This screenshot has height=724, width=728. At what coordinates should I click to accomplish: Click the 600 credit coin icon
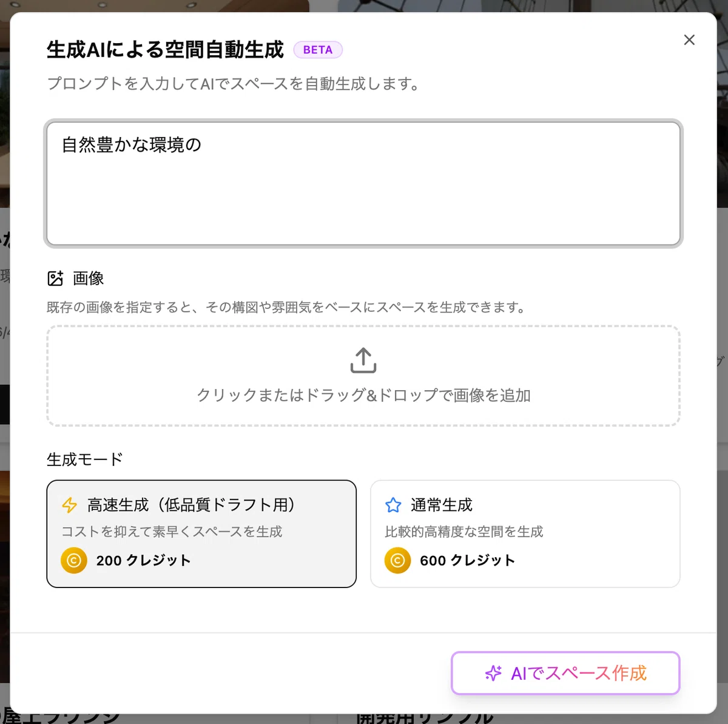[398, 560]
